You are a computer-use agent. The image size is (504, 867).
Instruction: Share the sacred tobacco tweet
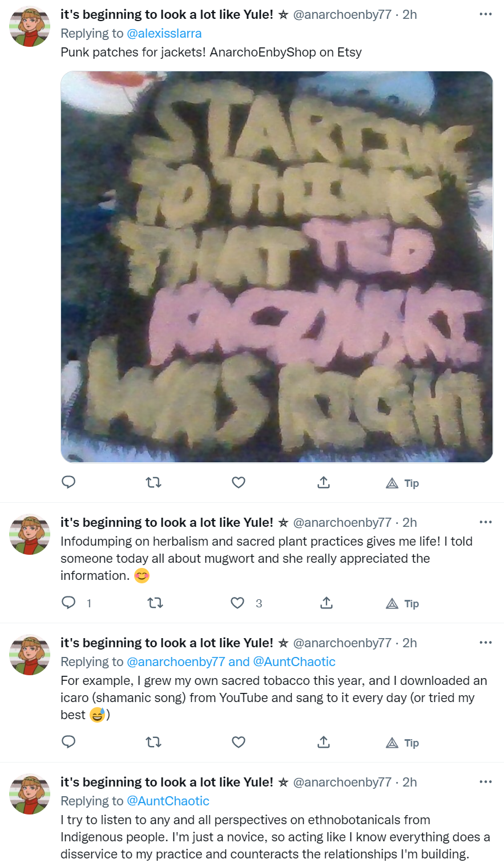pyautogui.click(x=324, y=742)
